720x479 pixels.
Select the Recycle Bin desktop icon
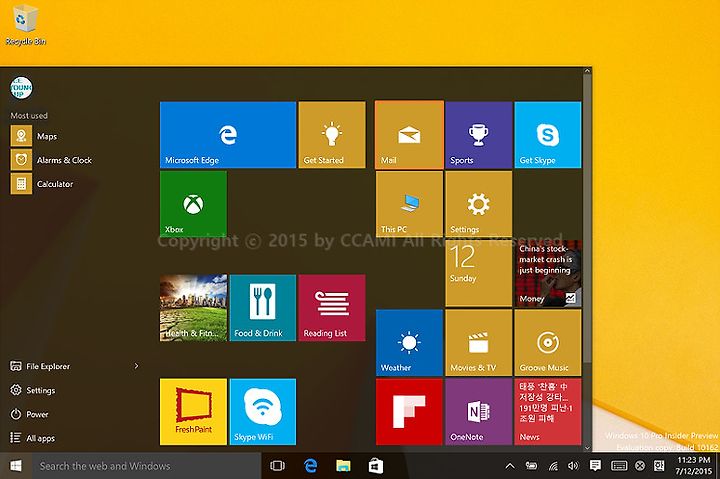25,25
